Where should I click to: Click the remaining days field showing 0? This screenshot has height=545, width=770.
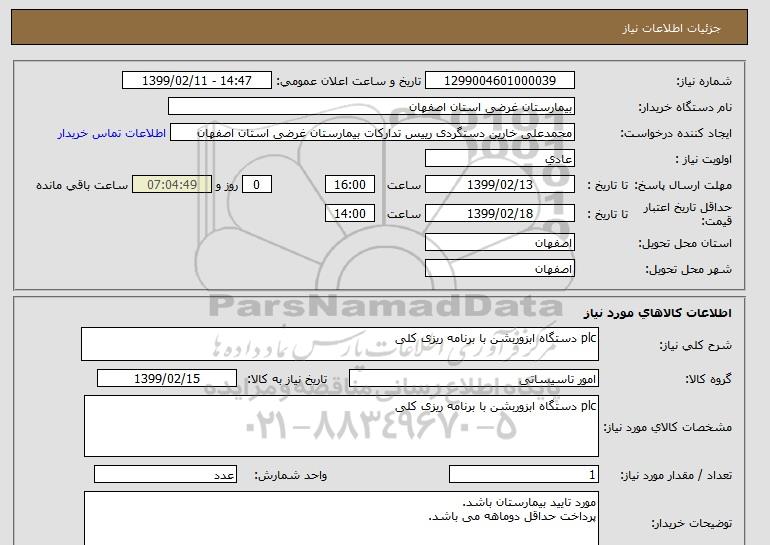(x=256, y=185)
